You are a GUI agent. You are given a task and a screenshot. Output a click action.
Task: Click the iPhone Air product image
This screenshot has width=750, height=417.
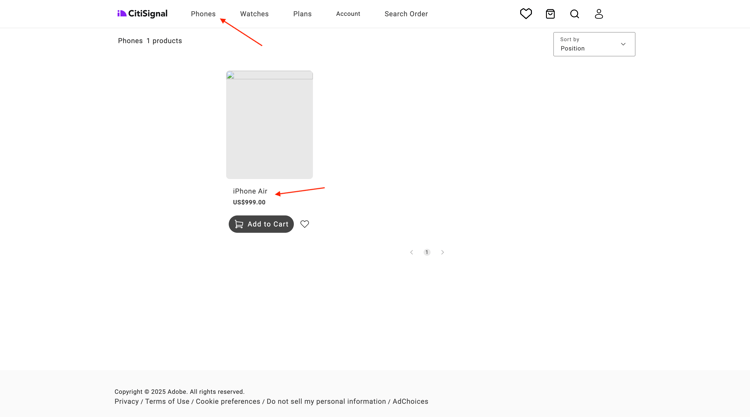269,125
